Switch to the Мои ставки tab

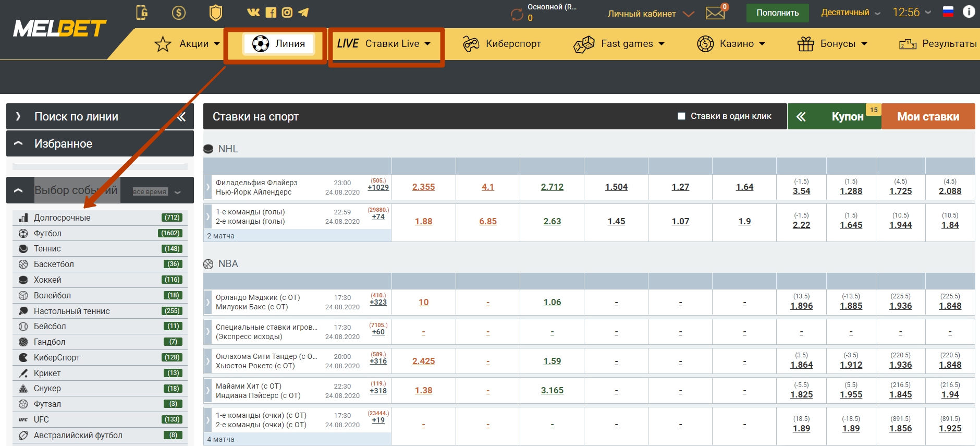point(928,116)
